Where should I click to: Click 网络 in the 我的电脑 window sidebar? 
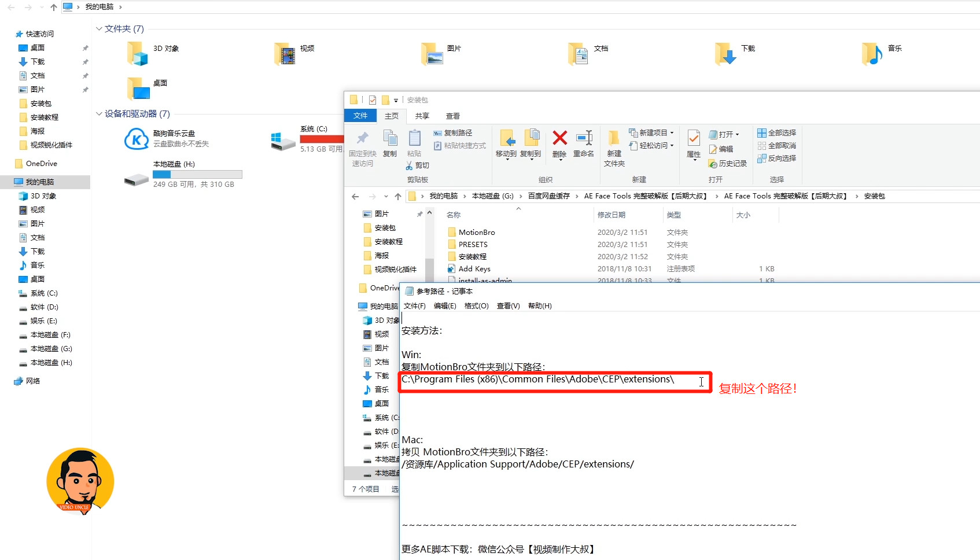(33, 381)
